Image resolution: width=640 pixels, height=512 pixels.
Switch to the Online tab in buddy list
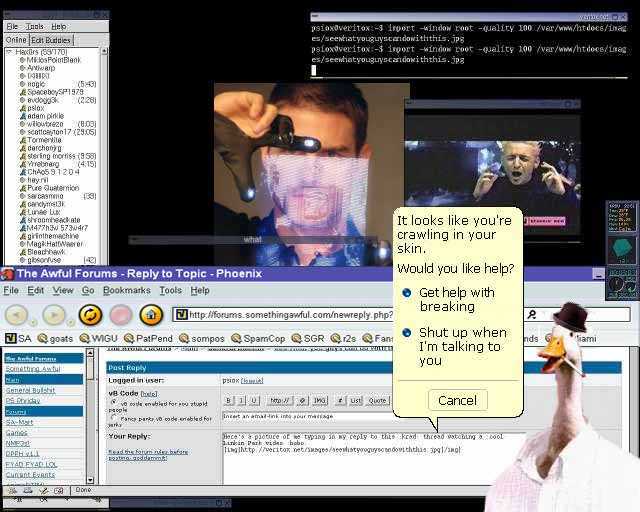pyautogui.click(x=16, y=40)
